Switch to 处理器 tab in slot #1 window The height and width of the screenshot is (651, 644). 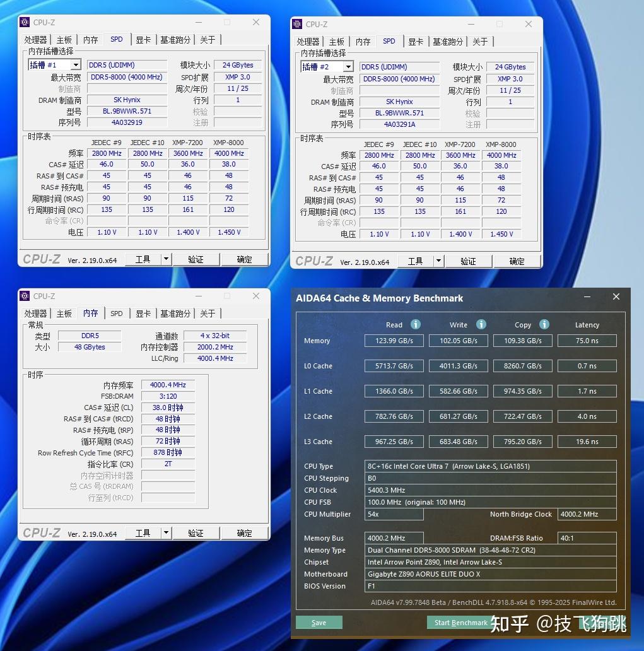35,40
